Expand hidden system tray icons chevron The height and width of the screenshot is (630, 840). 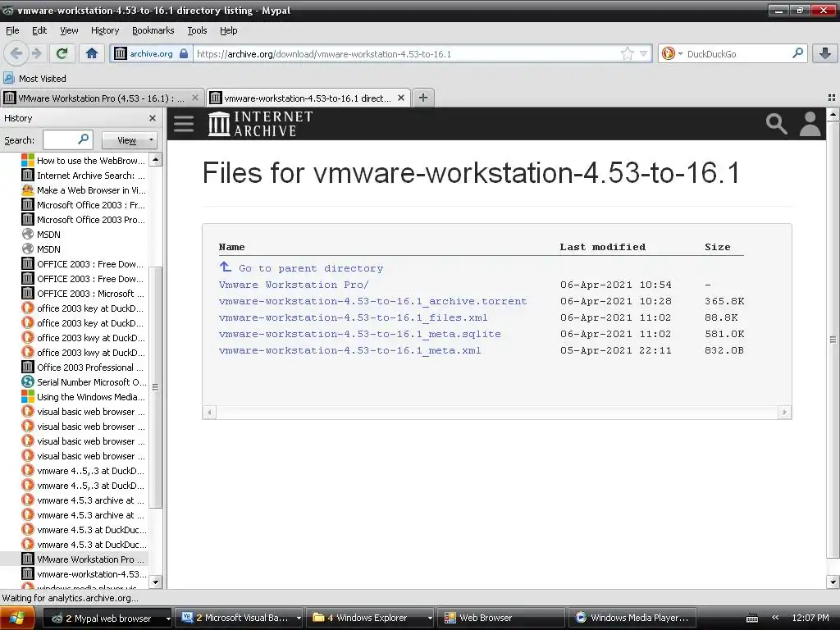coord(774,618)
